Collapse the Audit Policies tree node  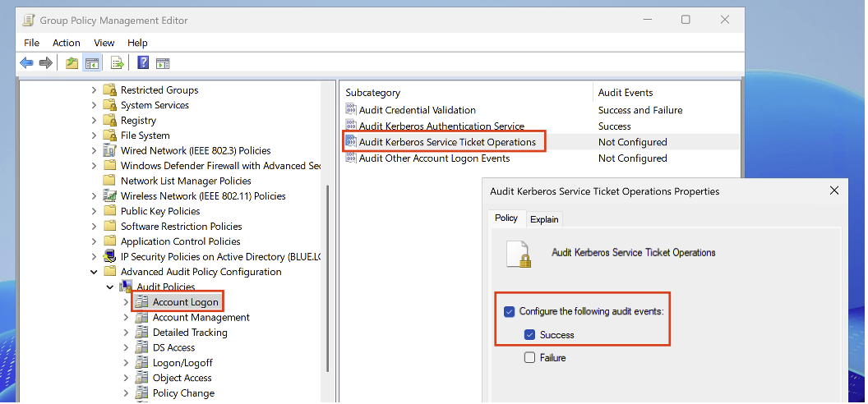click(110, 287)
